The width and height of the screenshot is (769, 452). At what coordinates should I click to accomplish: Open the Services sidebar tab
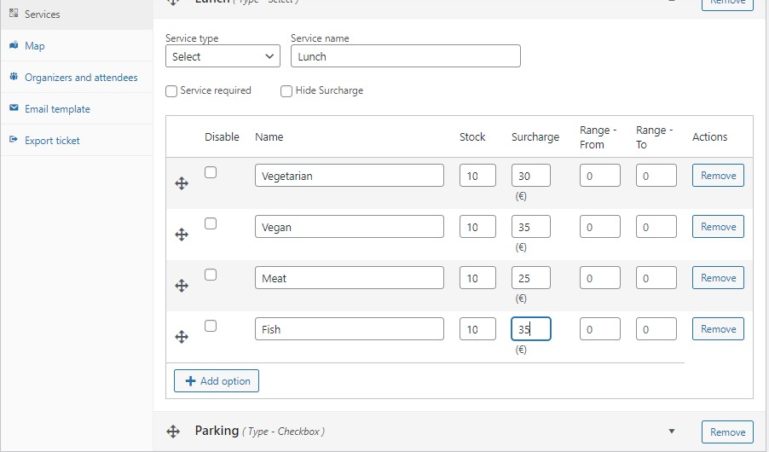(77, 14)
